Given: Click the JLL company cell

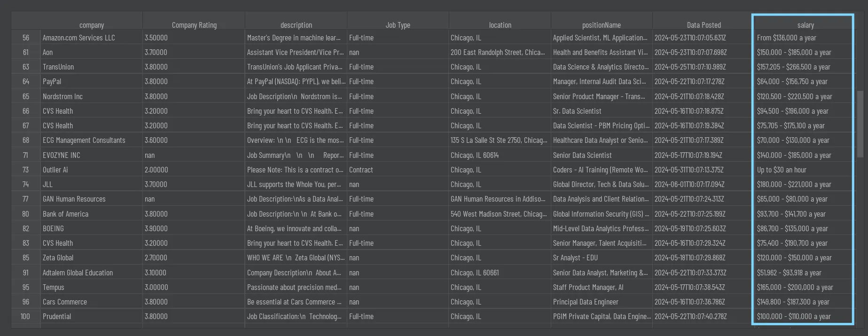Looking at the screenshot, I should [91, 184].
